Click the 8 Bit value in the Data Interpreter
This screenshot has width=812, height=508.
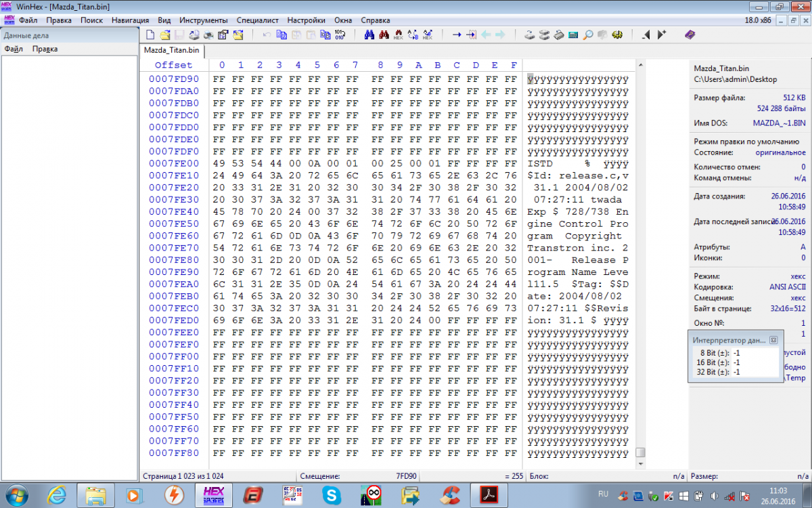(x=736, y=354)
